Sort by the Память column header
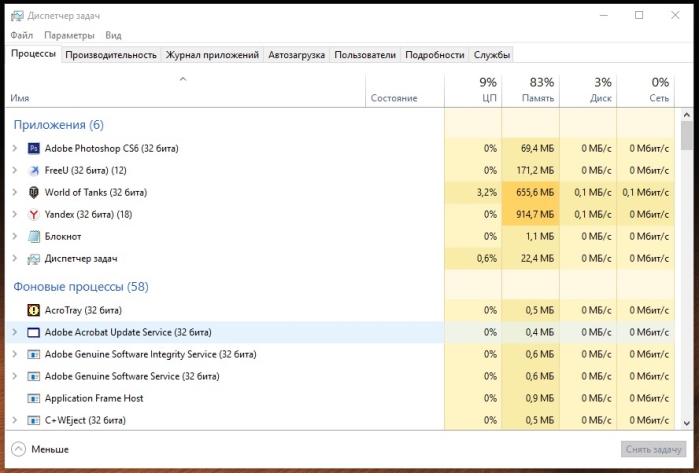This screenshot has width=699, height=473. [x=530, y=91]
